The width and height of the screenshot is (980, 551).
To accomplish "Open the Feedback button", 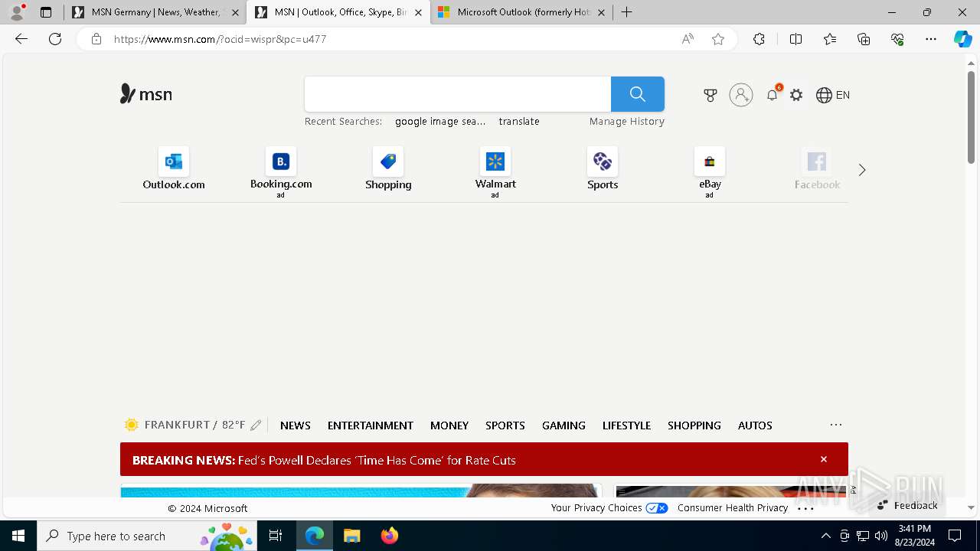I will pyautogui.click(x=907, y=505).
